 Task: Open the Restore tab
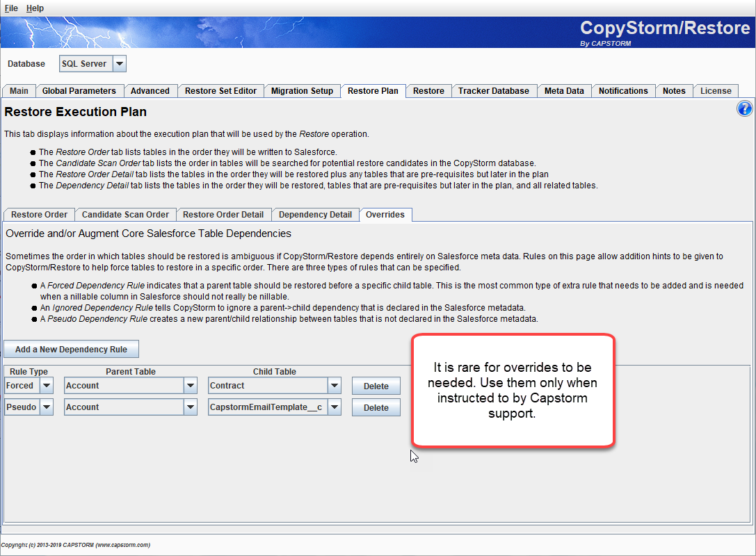tap(428, 91)
